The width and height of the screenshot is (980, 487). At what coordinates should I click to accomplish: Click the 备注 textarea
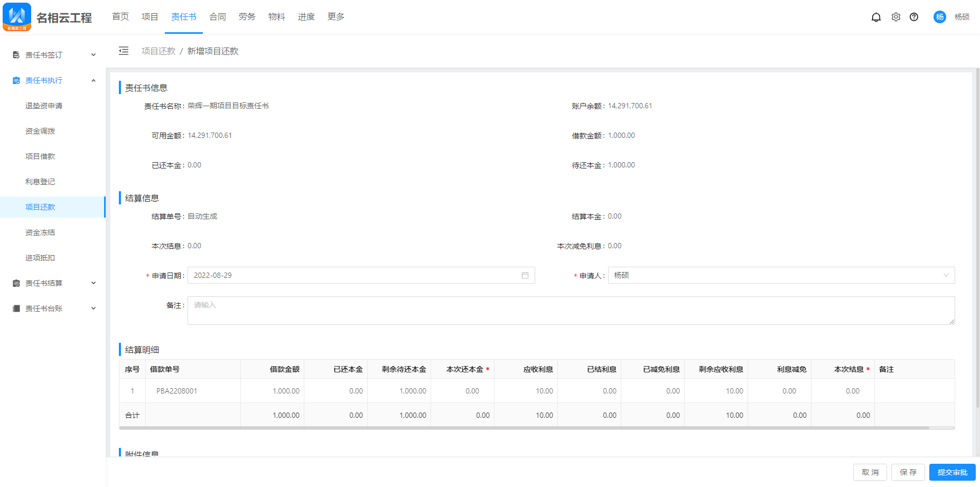point(571,311)
